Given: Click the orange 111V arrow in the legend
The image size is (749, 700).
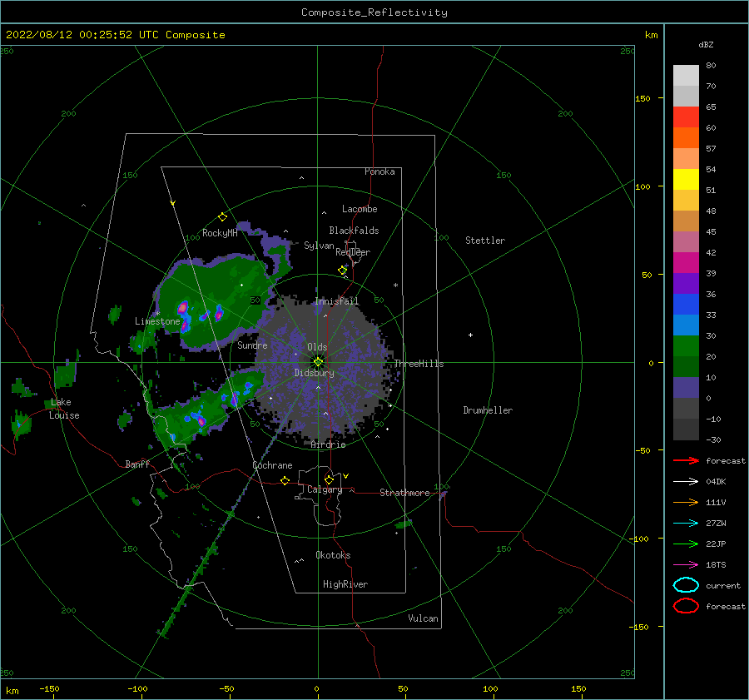Looking at the screenshot, I should point(686,502).
